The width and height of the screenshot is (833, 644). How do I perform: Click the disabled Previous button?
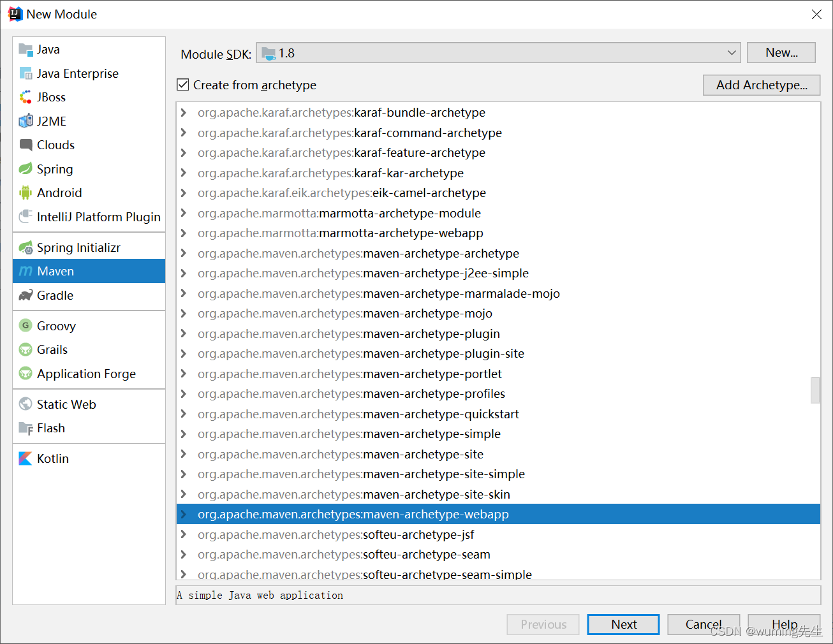543,624
